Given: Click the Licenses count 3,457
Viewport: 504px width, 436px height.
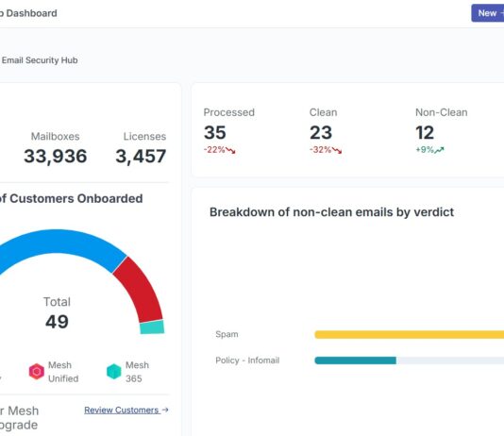Looking at the screenshot, I should (141, 156).
